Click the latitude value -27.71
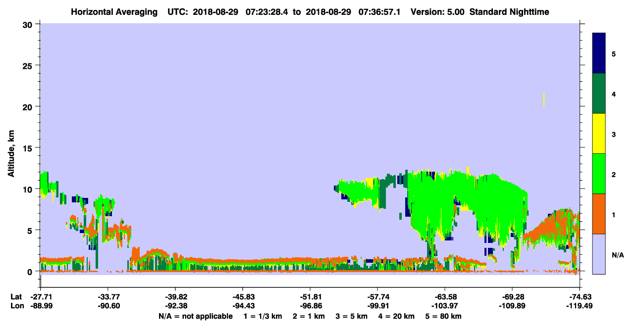This screenshot has height=330, width=644. (41, 297)
